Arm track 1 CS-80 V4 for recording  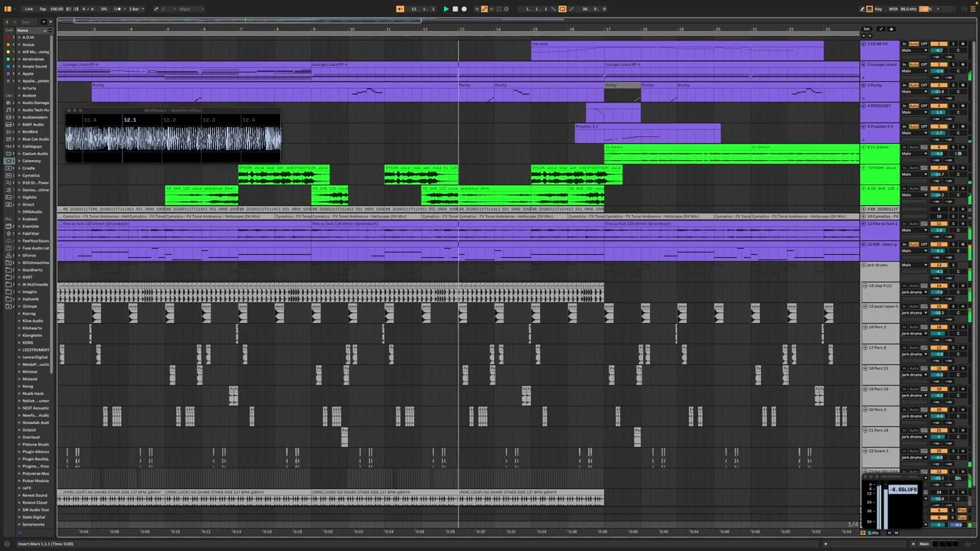[962, 44]
